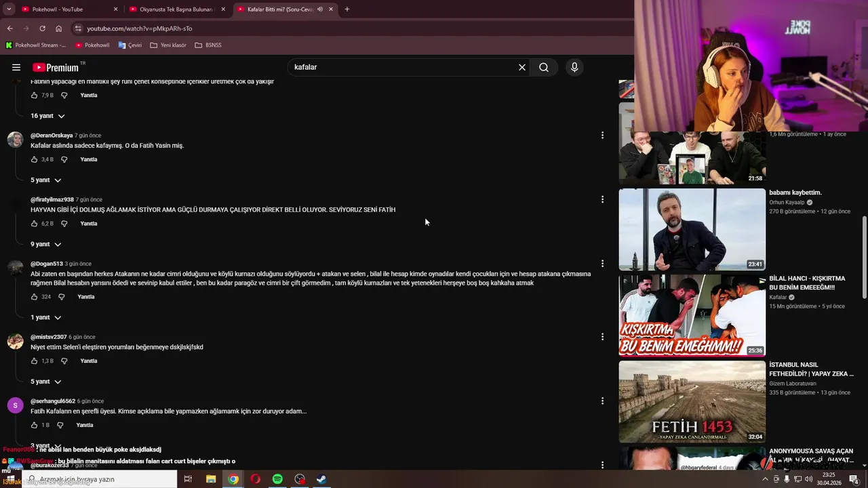Open İSTANBUL NASIL FETHEDİLDİ video title
Screen dimensions: 868x488
(811, 369)
